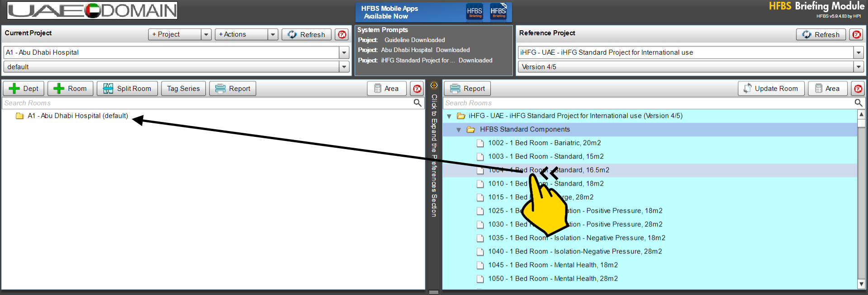Click the Split Room icon

pos(108,89)
